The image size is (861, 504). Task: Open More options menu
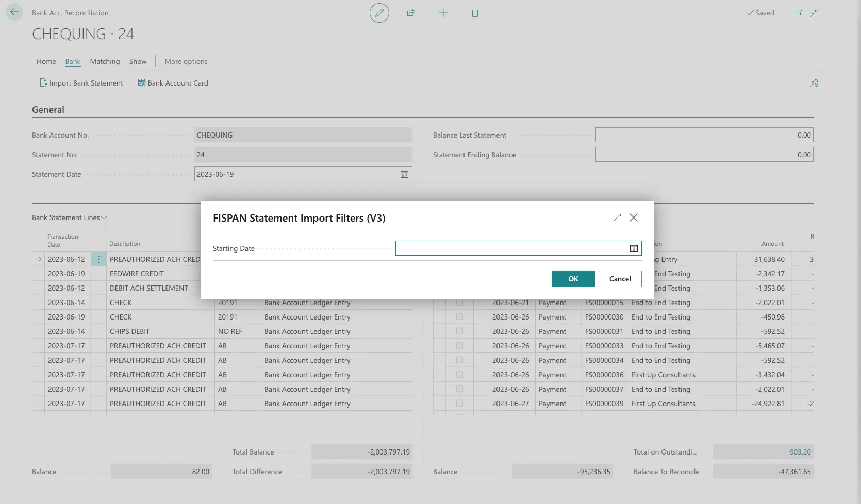[x=186, y=61]
